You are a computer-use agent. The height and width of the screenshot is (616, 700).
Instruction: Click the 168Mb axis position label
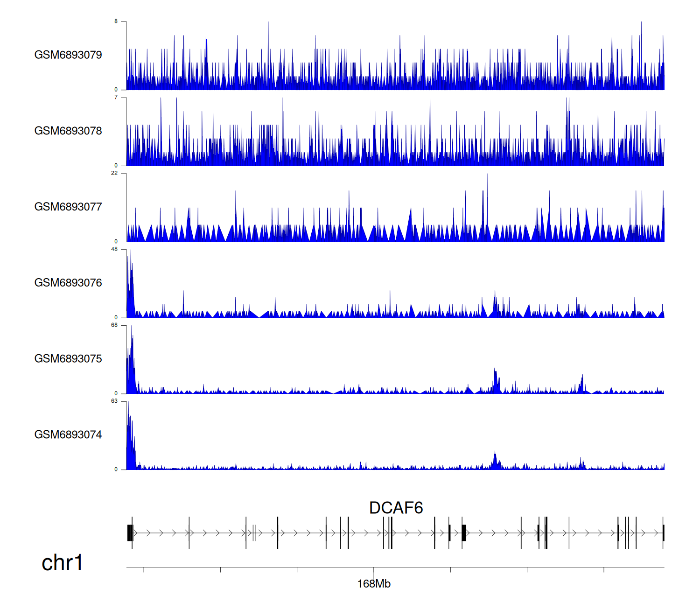pyautogui.click(x=374, y=584)
